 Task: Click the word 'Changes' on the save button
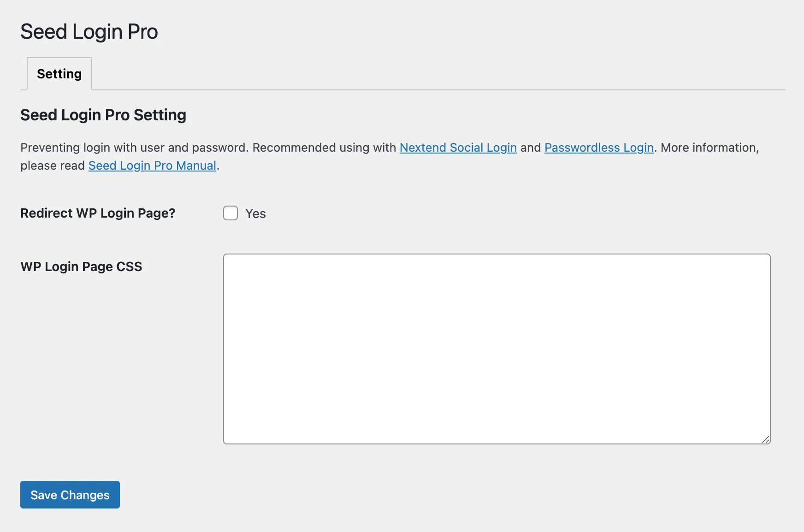pyautogui.click(x=85, y=495)
